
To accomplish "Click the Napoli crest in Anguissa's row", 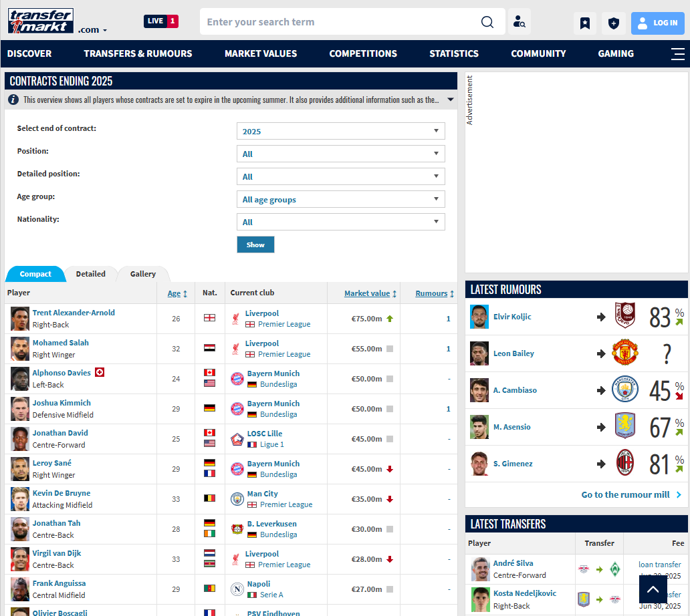I will (x=237, y=589).
